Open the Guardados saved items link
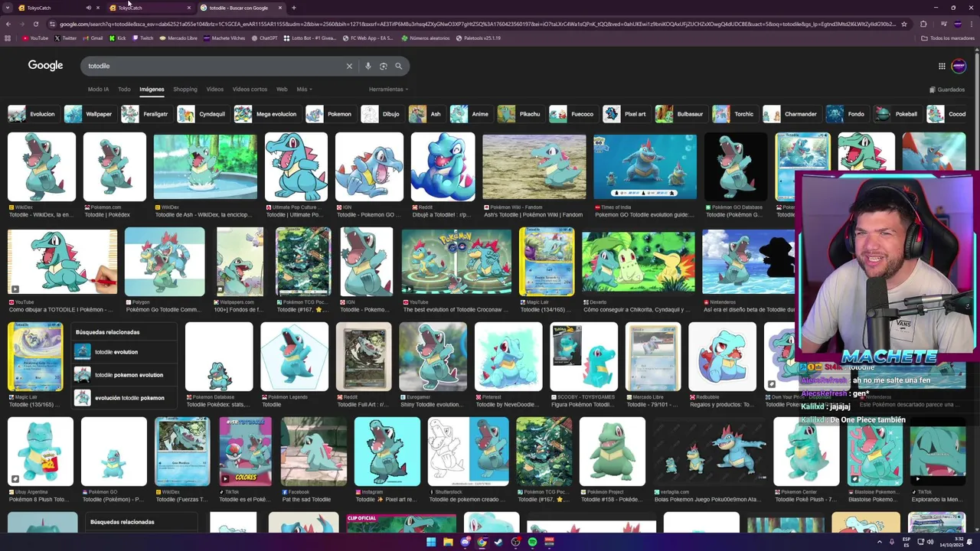The height and width of the screenshot is (551, 980). pyautogui.click(x=946, y=90)
